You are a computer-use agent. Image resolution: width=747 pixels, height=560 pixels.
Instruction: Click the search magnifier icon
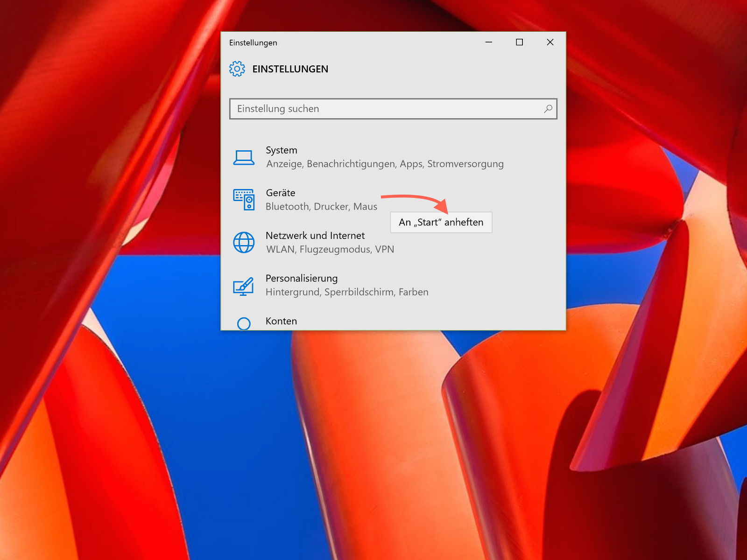(548, 109)
